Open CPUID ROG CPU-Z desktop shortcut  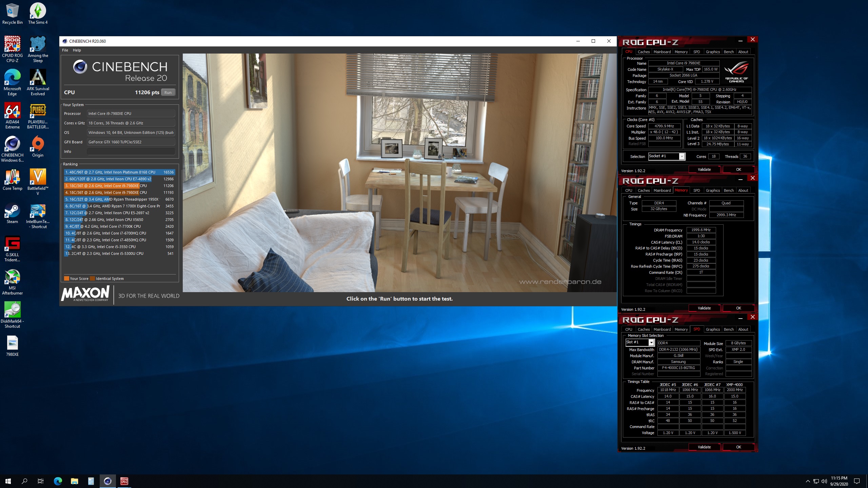13,49
